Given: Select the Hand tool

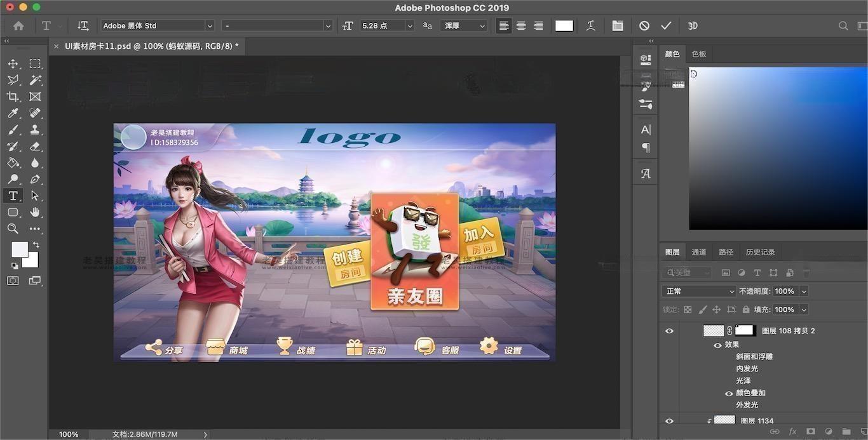Looking at the screenshot, I should (x=35, y=212).
